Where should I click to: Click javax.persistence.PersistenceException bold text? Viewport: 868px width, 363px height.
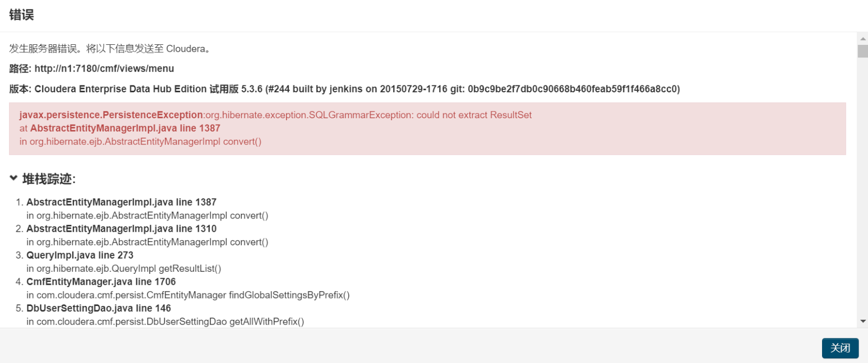111,115
